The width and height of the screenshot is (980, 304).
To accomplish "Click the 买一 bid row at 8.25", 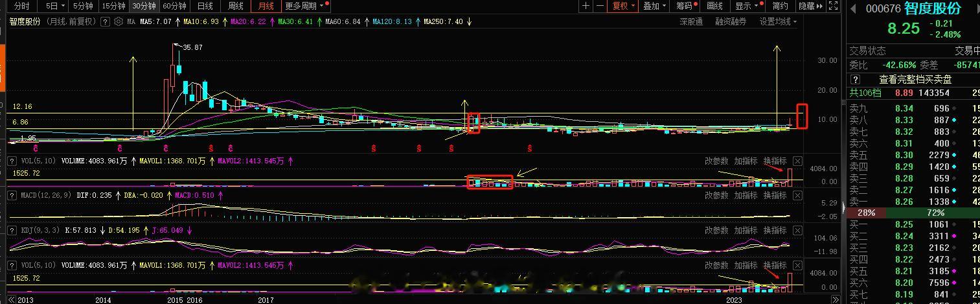I will pos(913,224).
